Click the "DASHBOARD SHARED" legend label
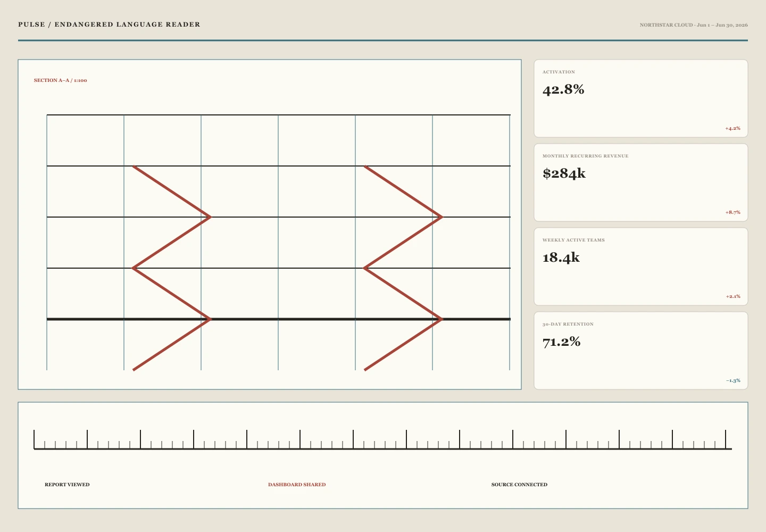Image resolution: width=766 pixels, height=532 pixels. [297, 485]
